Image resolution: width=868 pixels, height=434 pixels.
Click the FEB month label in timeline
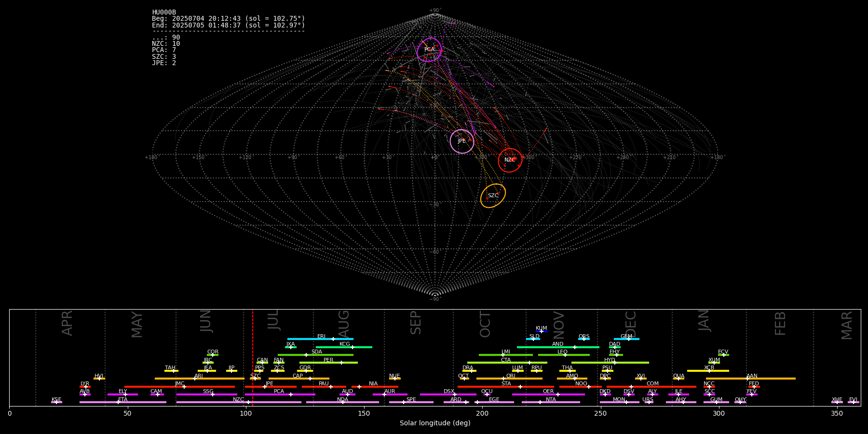[780, 324]
